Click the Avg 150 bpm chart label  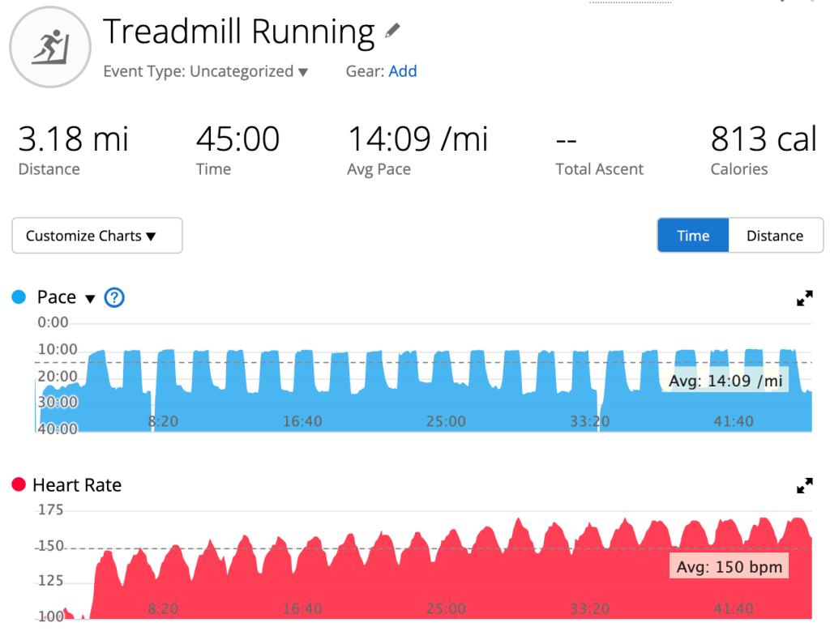729,566
